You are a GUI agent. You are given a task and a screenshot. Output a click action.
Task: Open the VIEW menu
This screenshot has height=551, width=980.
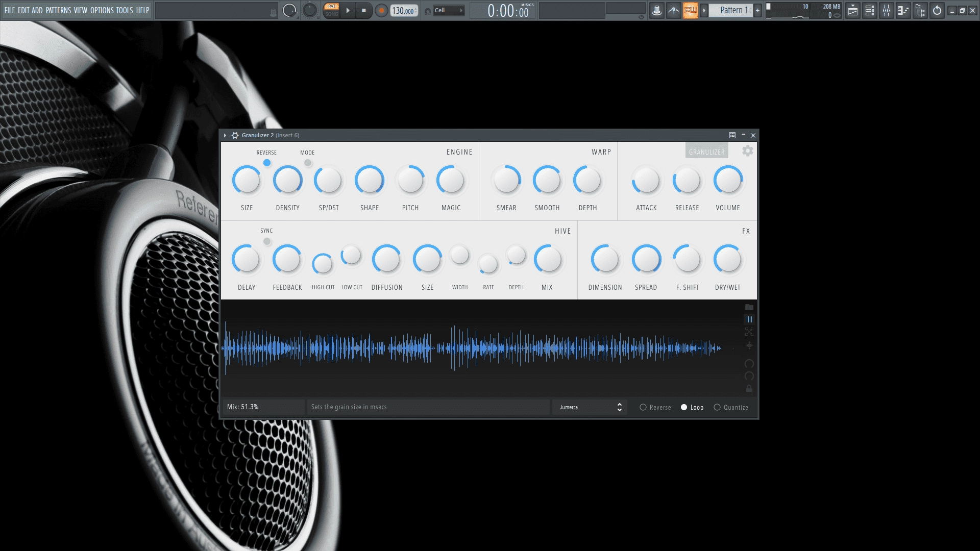(x=81, y=10)
